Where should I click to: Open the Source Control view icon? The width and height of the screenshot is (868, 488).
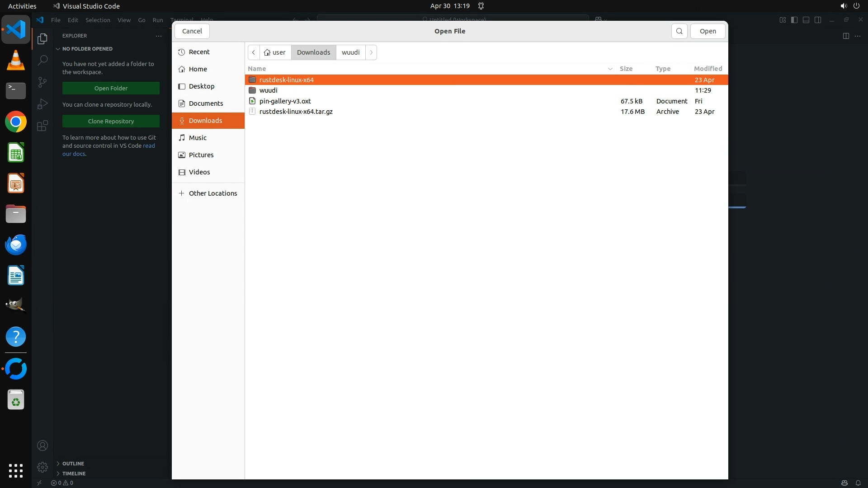tap(42, 82)
